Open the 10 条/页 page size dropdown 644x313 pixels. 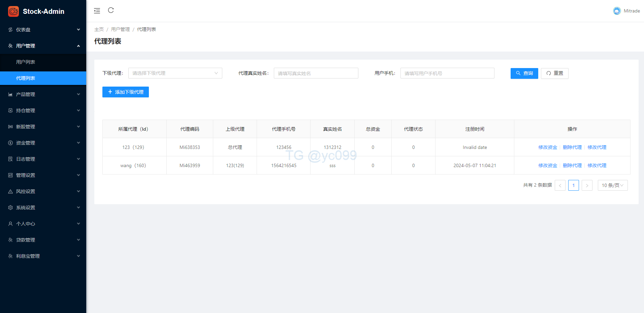(x=612, y=185)
